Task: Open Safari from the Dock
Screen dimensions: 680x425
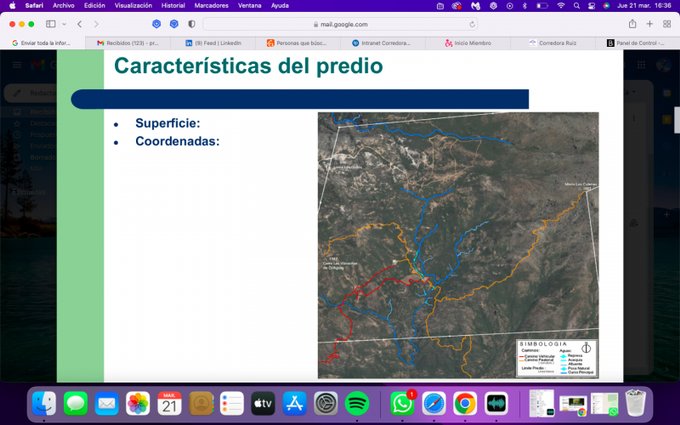Action: point(434,404)
